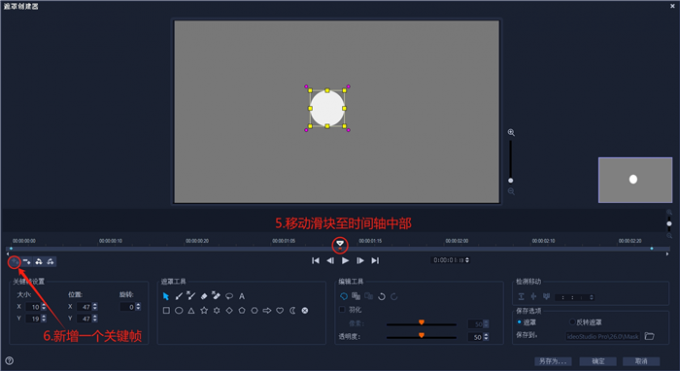Jump to the start of the clip

click(x=316, y=261)
